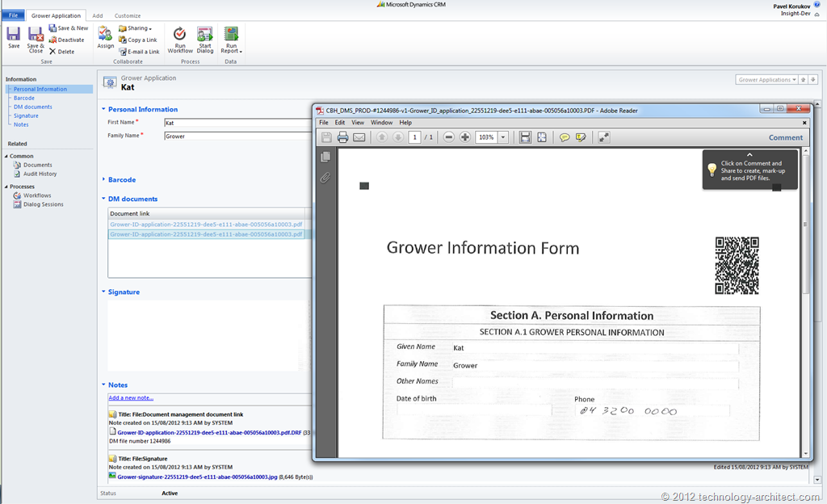The height and width of the screenshot is (504, 827).
Task: Run a Workflow from the Process group
Action: coord(179,40)
